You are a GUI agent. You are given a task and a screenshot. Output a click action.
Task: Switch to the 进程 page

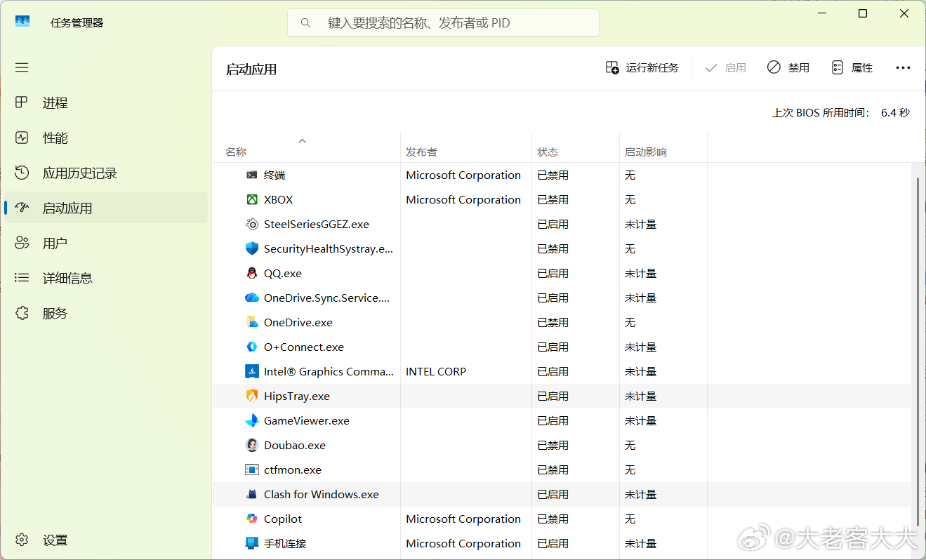point(106,102)
